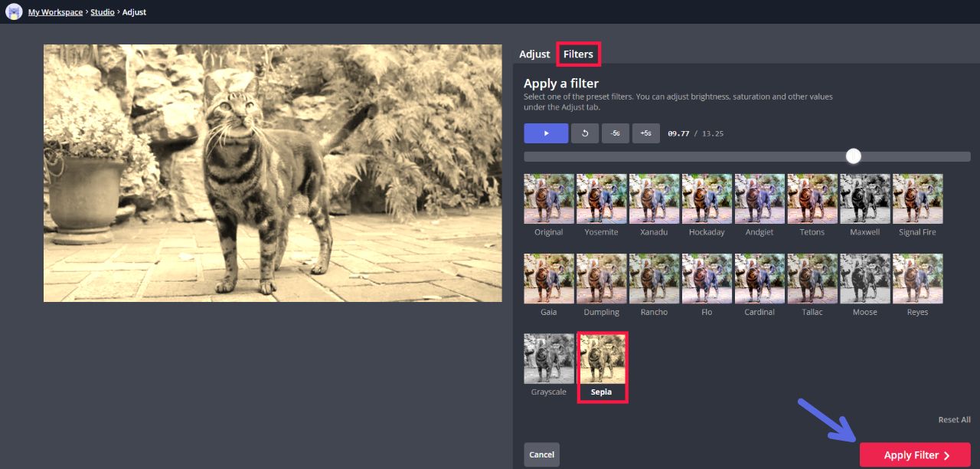
Task: Switch to the Adjust tab
Action: click(534, 54)
